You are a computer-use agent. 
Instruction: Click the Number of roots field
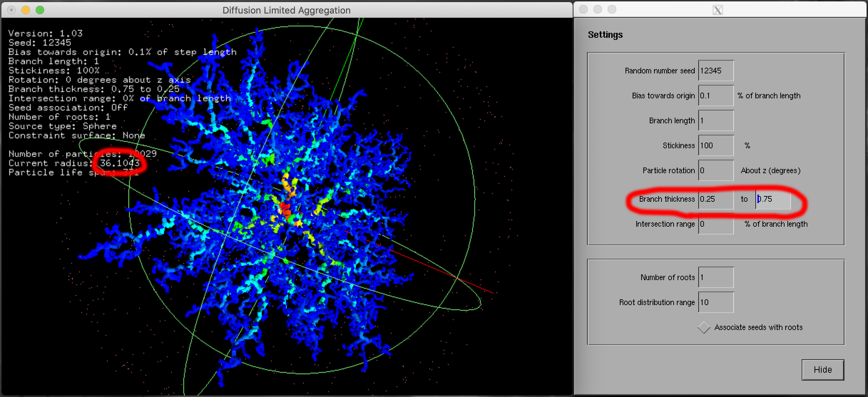click(x=716, y=277)
